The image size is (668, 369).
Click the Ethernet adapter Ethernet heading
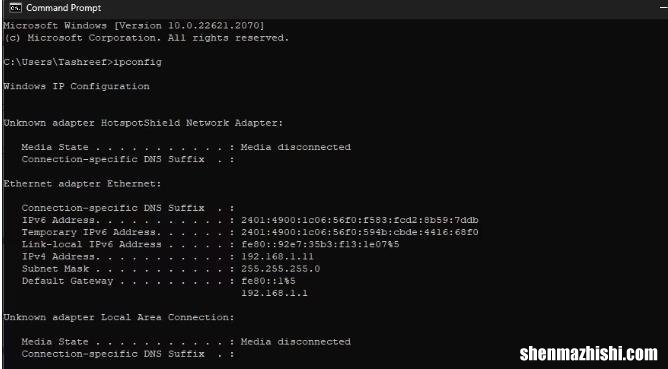[x=83, y=184]
